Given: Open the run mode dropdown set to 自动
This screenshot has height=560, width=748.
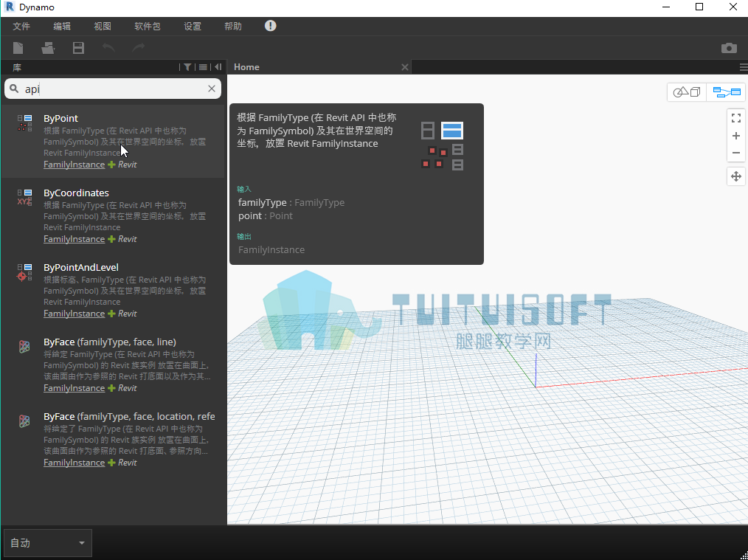Looking at the screenshot, I should click(48, 543).
